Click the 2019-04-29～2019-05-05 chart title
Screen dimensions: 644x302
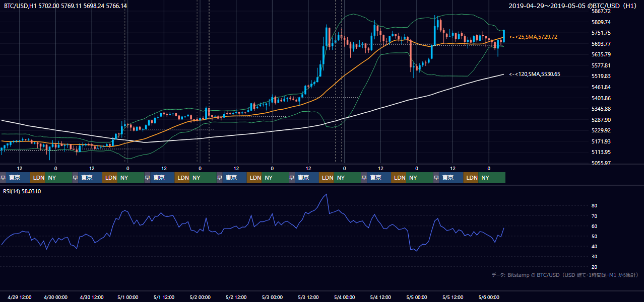coord(573,6)
